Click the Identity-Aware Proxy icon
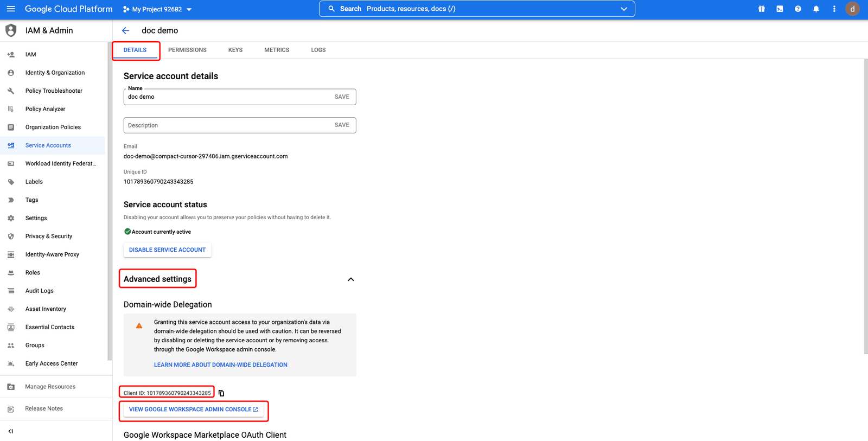This screenshot has width=868, height=441. [11, 254]
